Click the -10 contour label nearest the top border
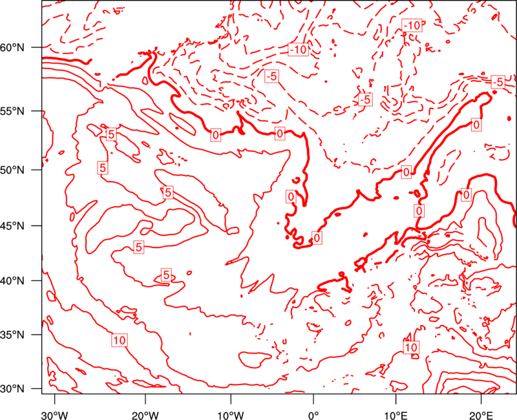This screenshot has height=420, width=517. [412, 25]
